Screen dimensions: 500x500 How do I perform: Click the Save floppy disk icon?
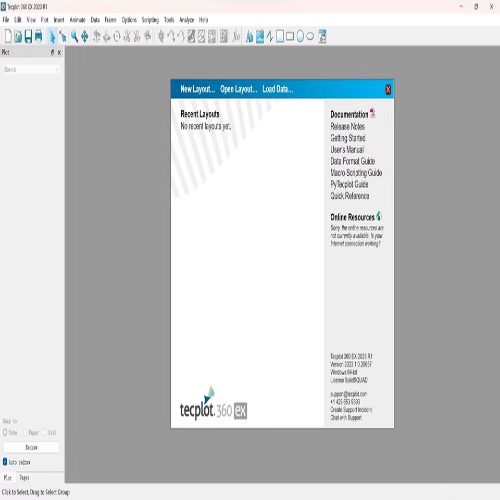pos(28,36)
